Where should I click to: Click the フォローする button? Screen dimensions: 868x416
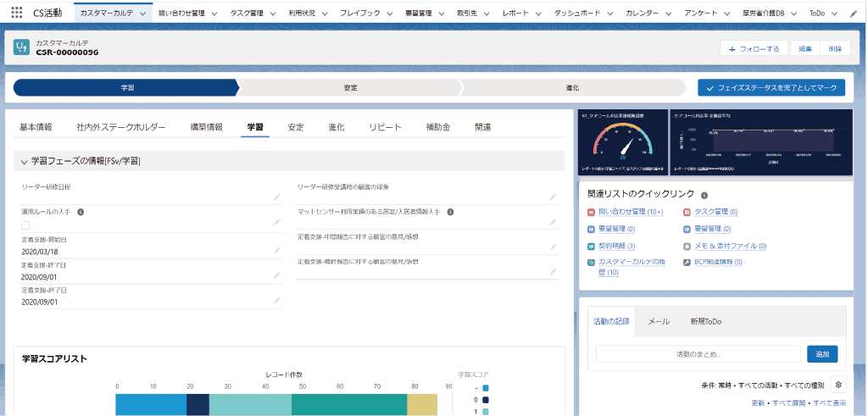[754, 48]
